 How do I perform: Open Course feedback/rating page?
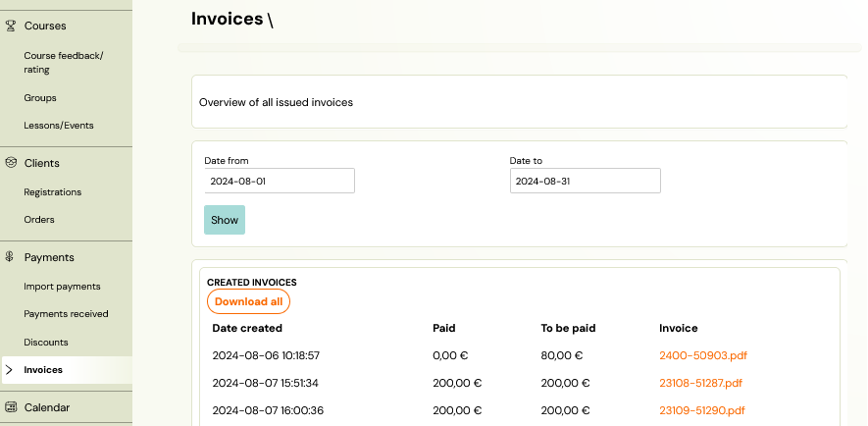click(63, 63)
